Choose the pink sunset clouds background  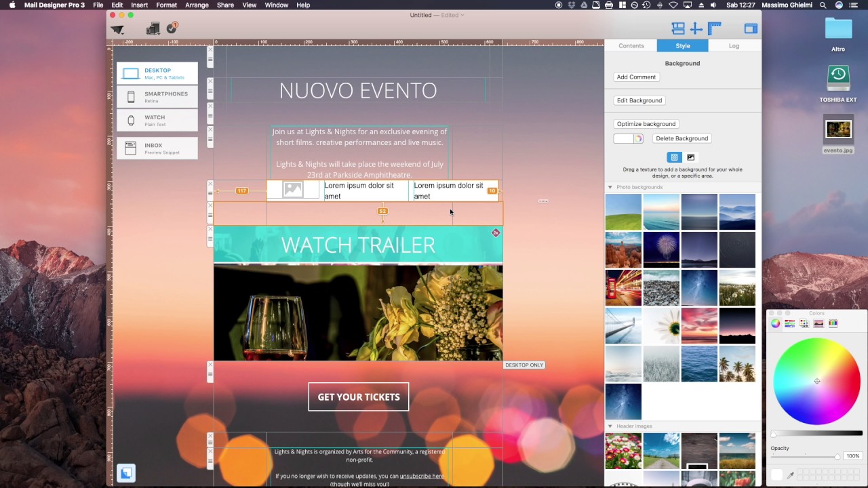click(x=699, y=326)
